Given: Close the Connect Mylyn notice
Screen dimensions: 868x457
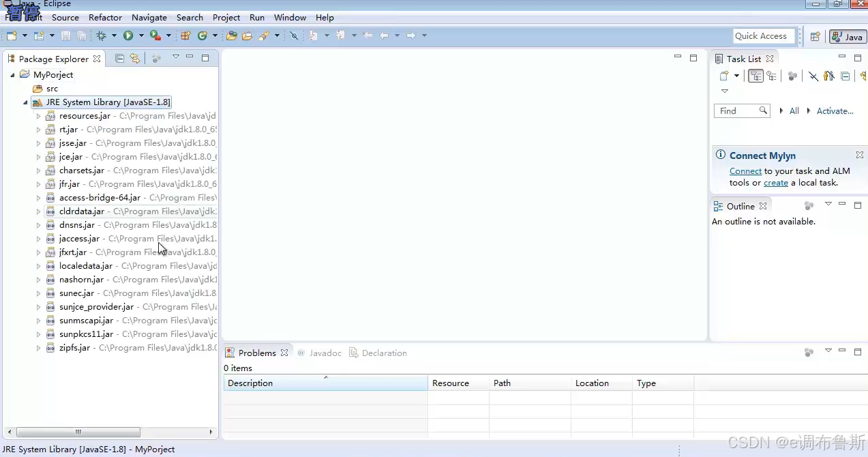Looking at the screenshot, I should tap(860, 155).
